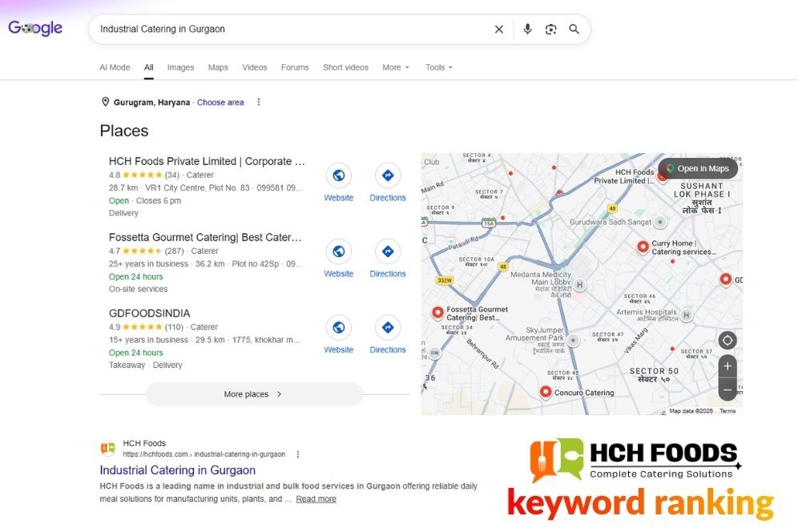The height and width of the screenshot is (532, 798).
Task: Open the Industrial Catering in Gurgaon result title
Action: tap(178, 470)
